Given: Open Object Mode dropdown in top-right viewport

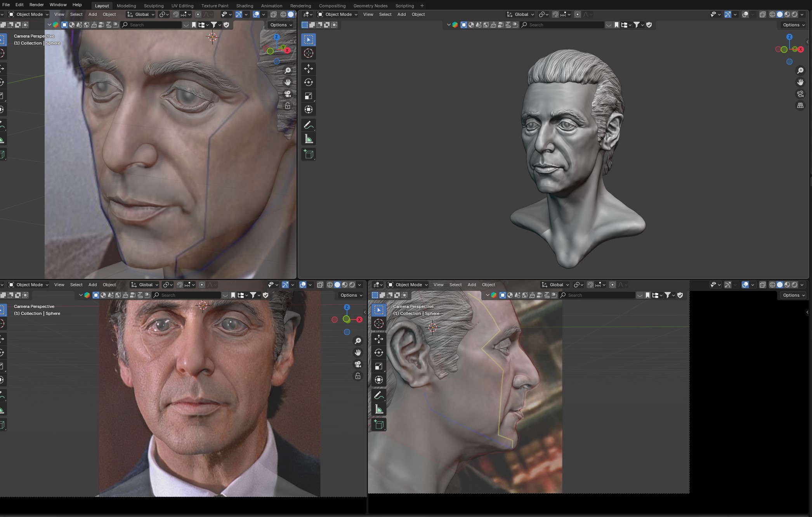Looking at the screenshot, I should [337, 14].
